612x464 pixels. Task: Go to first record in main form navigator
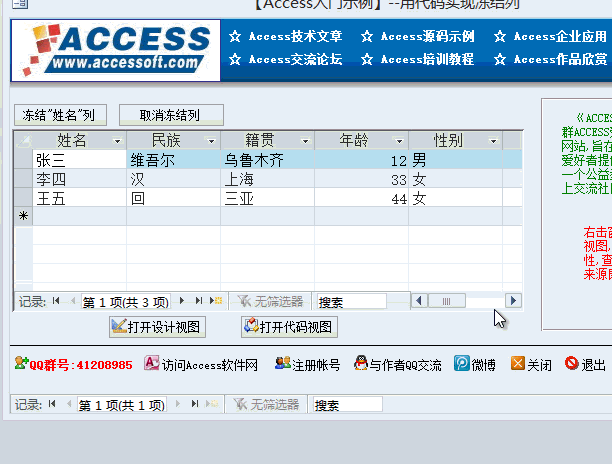52,404
